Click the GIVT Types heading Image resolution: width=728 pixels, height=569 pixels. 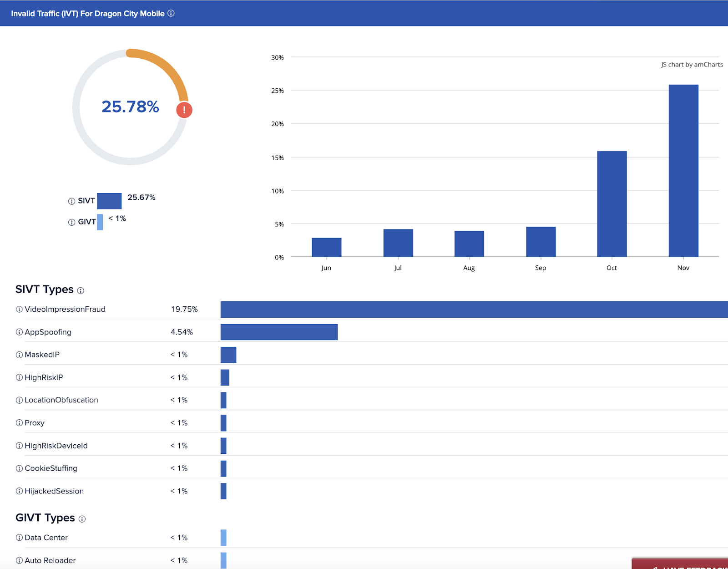(x=45, y=518)
